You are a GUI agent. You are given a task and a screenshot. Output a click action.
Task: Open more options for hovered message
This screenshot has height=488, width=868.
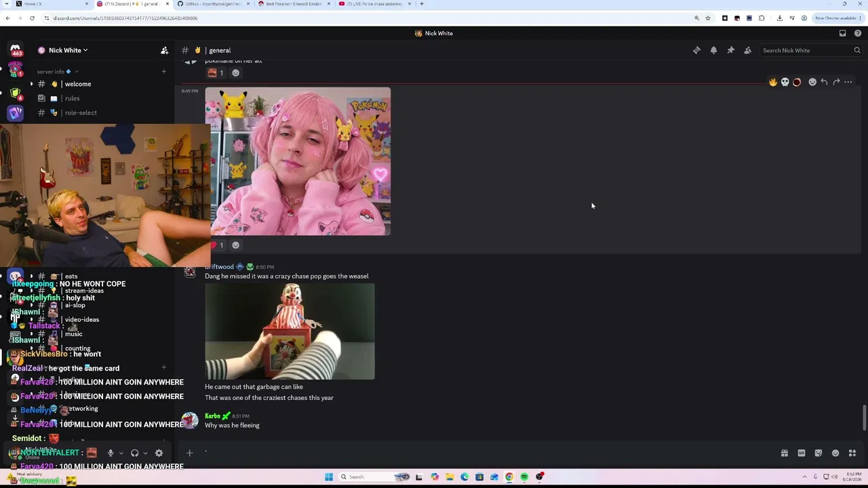pyautogui.click(x=848, y=82)
